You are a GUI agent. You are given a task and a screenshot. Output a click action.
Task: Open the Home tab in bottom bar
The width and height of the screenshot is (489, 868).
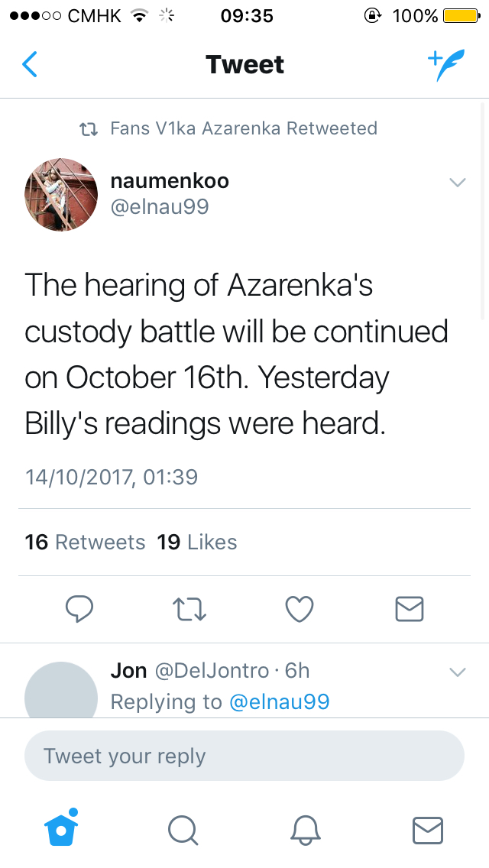[x=63, y=829]
